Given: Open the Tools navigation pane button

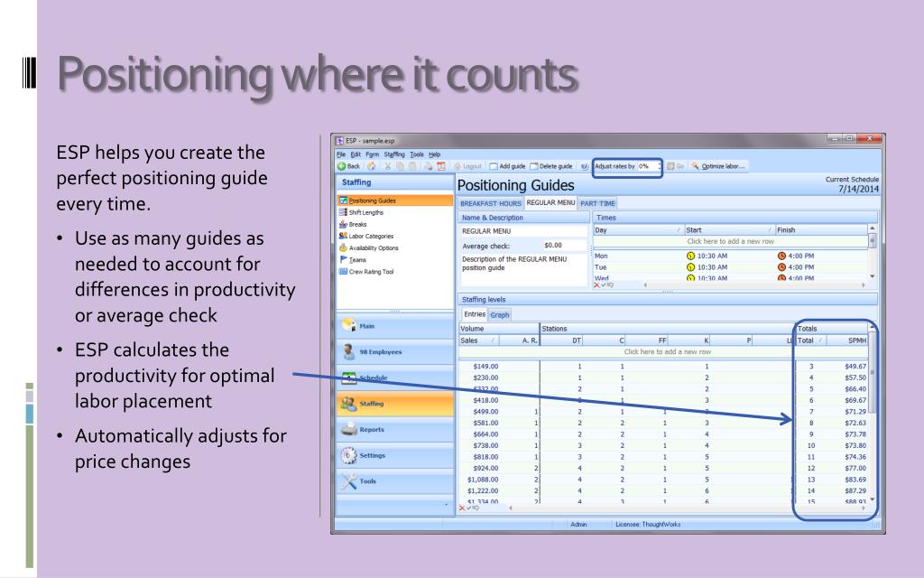Looking at the screenshot, I should 395,481.
